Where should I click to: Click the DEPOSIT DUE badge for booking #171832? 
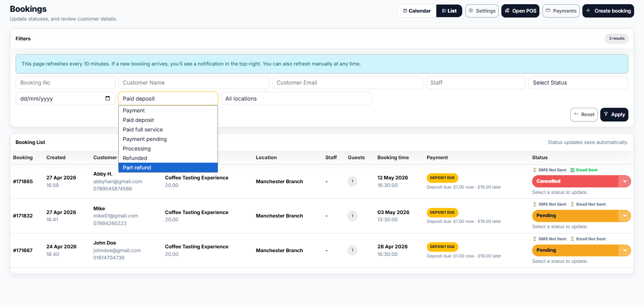coord(442,213)
